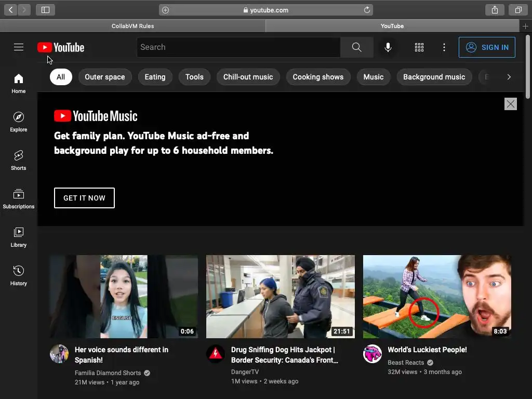
Task: Open Explore in sidebar
Action: [19, 122]
